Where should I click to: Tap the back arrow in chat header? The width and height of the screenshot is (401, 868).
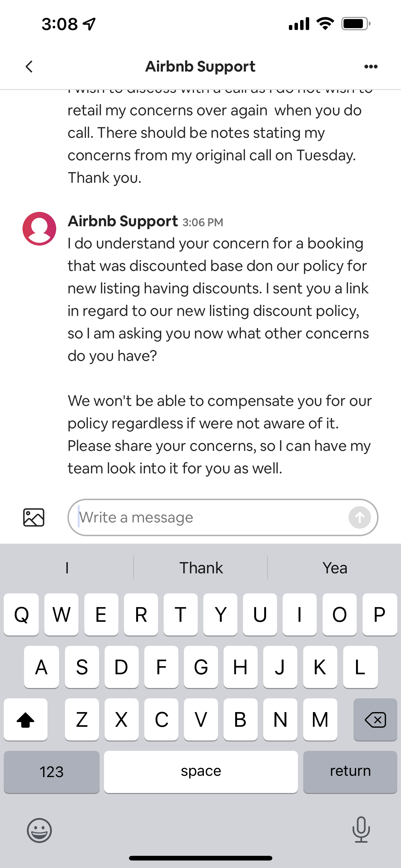pos(29,66)
